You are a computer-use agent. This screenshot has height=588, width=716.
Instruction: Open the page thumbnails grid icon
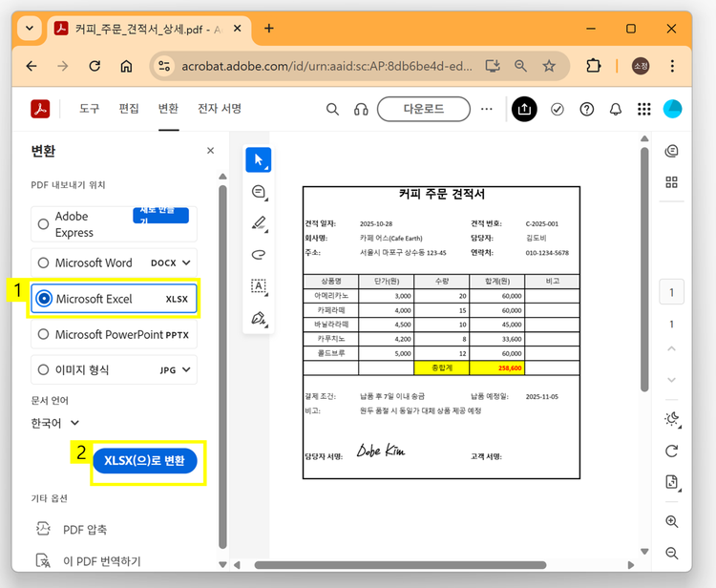point(671,182)
